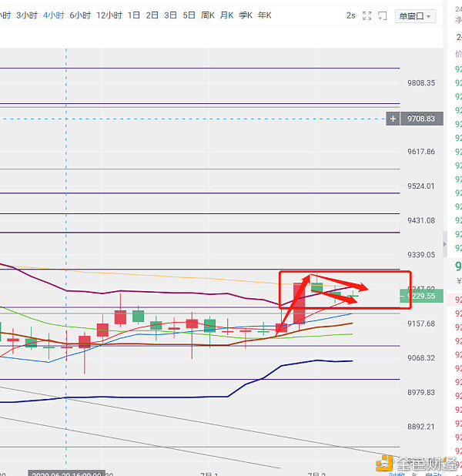
Task: Switch to weekly 周K chart
Action: pos(208,15)
